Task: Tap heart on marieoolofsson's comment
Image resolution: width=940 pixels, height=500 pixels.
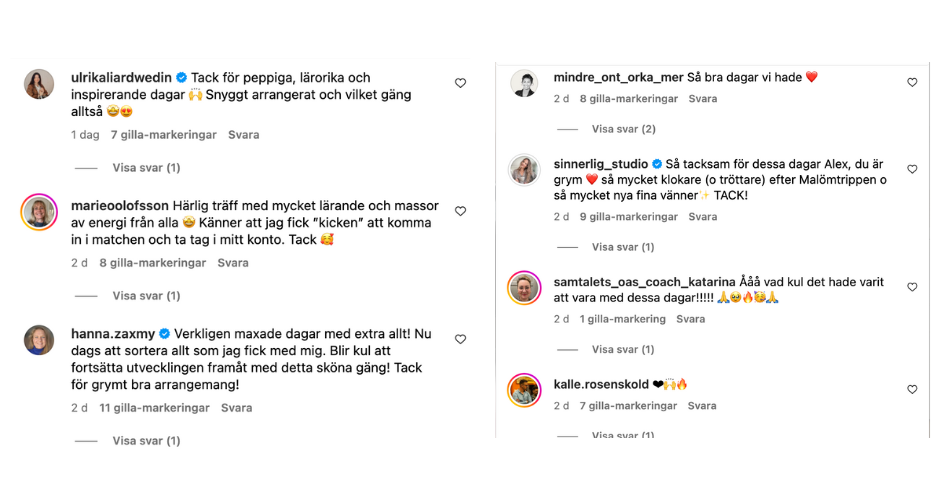Action: pos(460,211)
